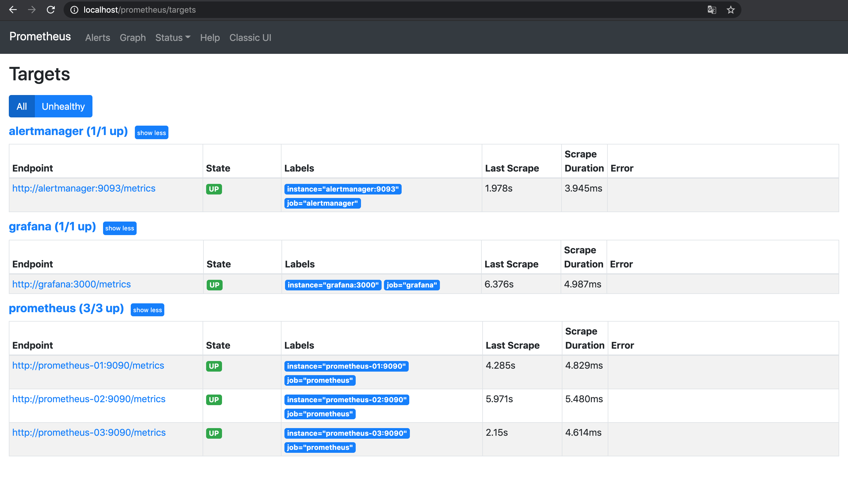Go back using browser back arrow

pyautogui.click(x=13, y=10)
